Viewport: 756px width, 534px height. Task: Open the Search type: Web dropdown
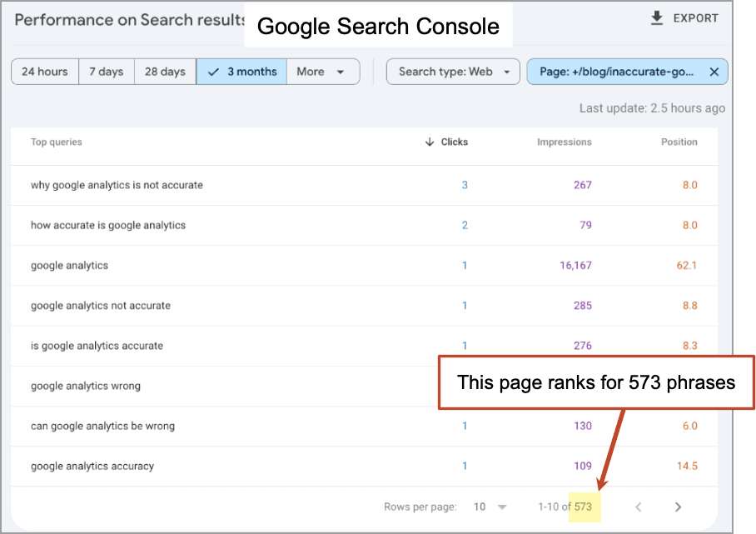pos(453,72)
